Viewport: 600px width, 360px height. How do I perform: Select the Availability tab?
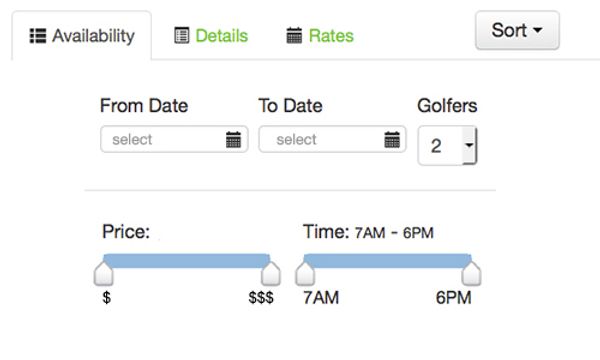(82, 36)
